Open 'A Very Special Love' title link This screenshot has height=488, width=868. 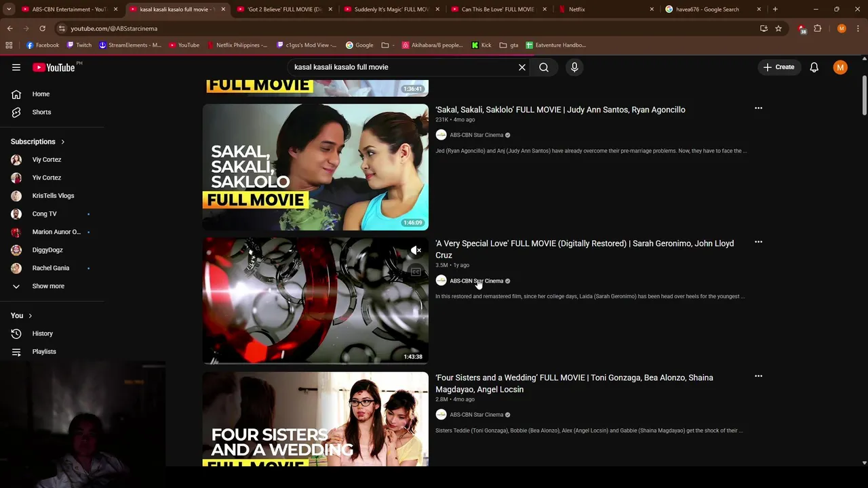pyautogui.click(x=585, y=249)
